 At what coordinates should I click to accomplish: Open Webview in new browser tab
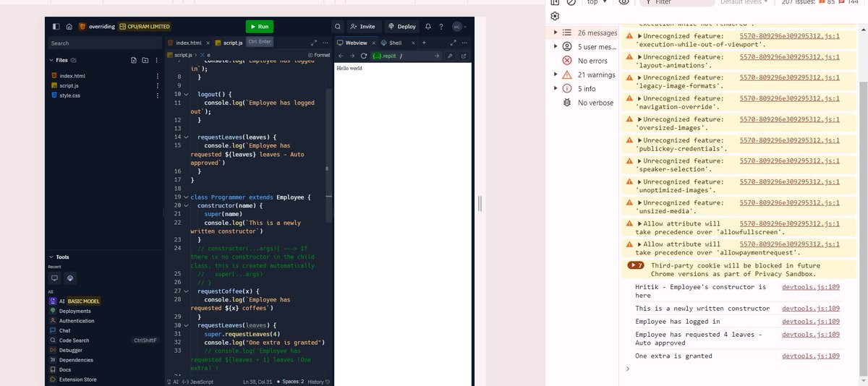pos(464,56)
